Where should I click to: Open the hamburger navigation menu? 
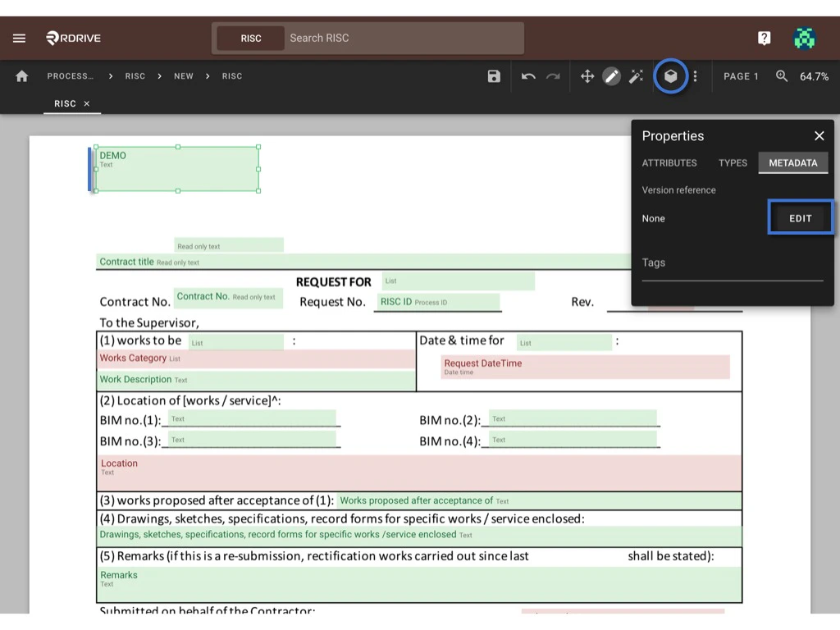(20, 37)
